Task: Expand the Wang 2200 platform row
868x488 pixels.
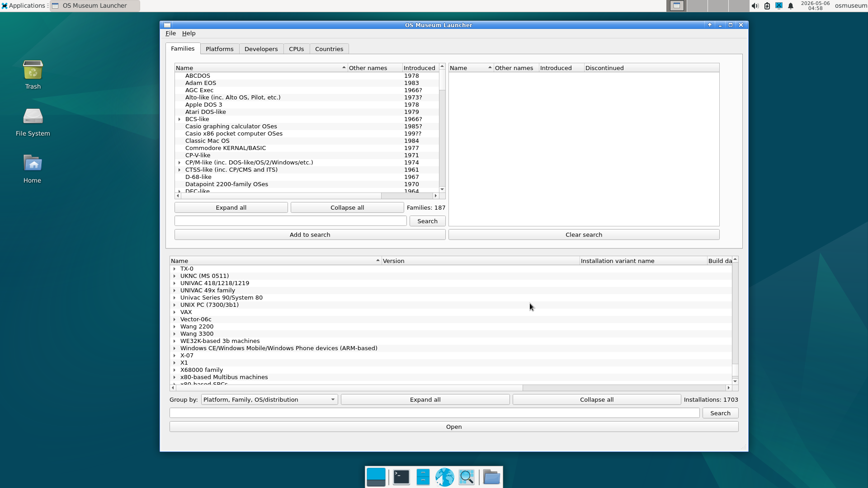Action: coord(175,327)
